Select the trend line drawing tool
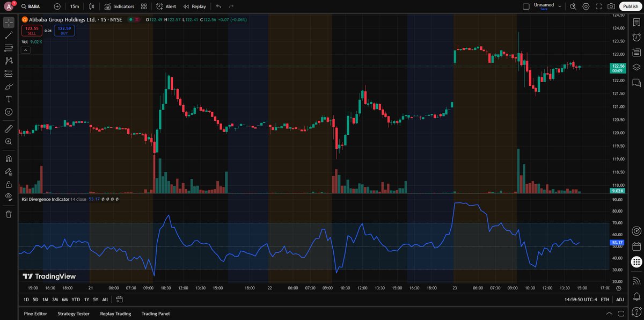 [9, 35]
